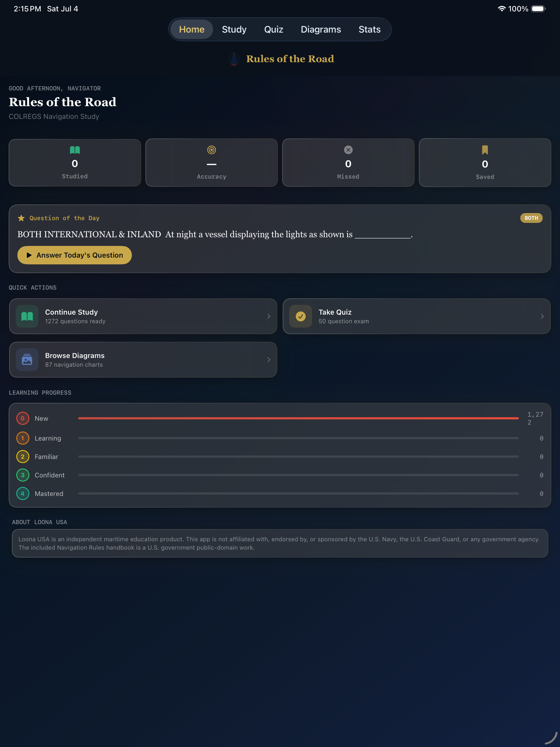Image resolution: width=560 pixels, height=747 pixels.
Task: Click the Wi-Fi icon in status bar
Action: [501, 9]
